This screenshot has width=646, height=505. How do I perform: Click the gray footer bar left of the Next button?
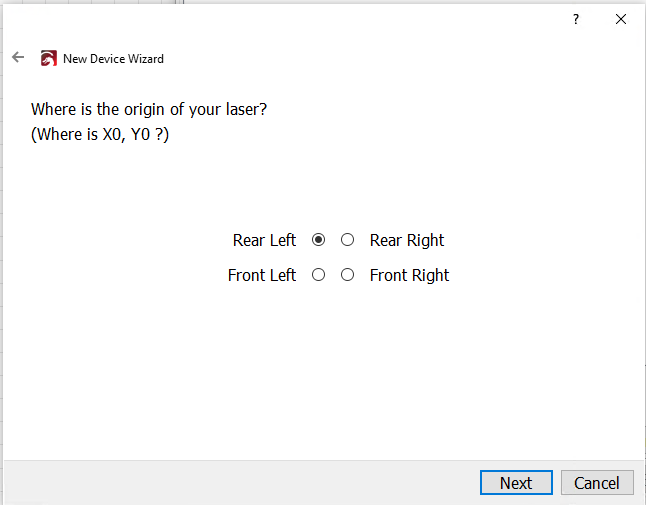241,482
